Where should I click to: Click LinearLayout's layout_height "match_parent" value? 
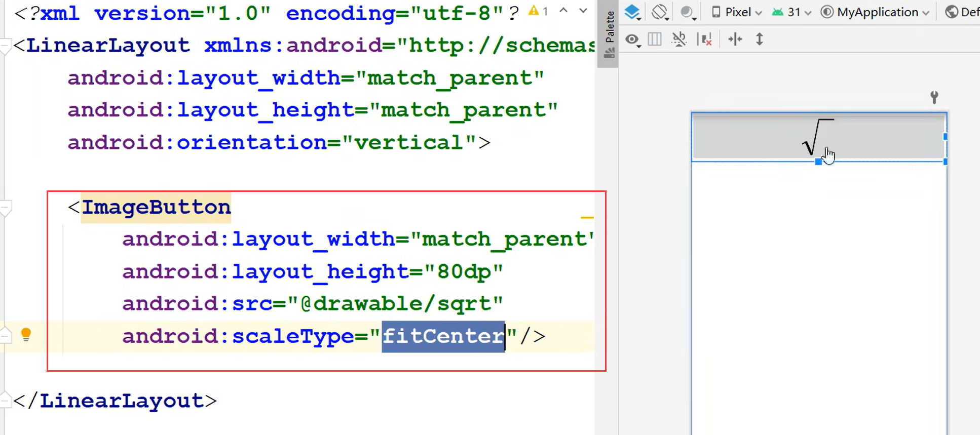464,110
